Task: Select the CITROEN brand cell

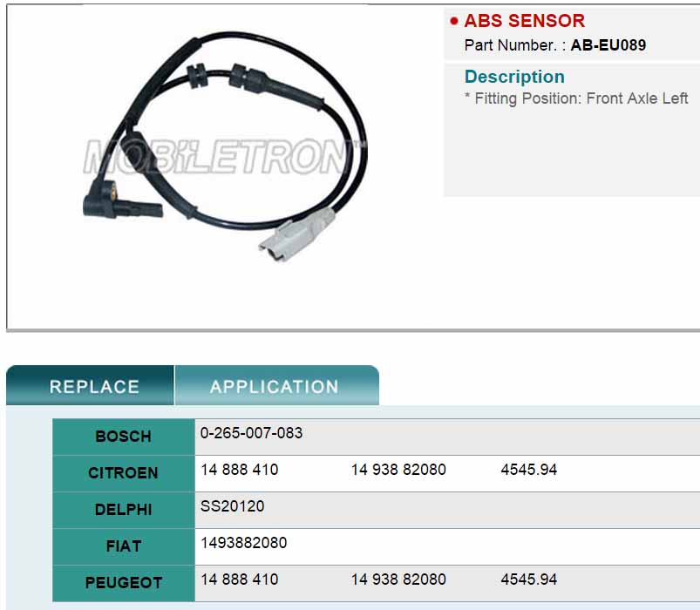Action: (124, 473)
